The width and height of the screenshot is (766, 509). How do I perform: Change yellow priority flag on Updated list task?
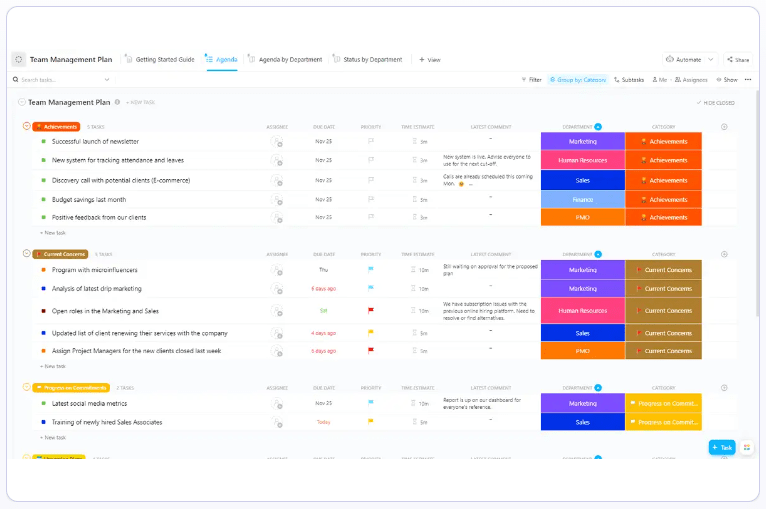click(x=371, y=333)
